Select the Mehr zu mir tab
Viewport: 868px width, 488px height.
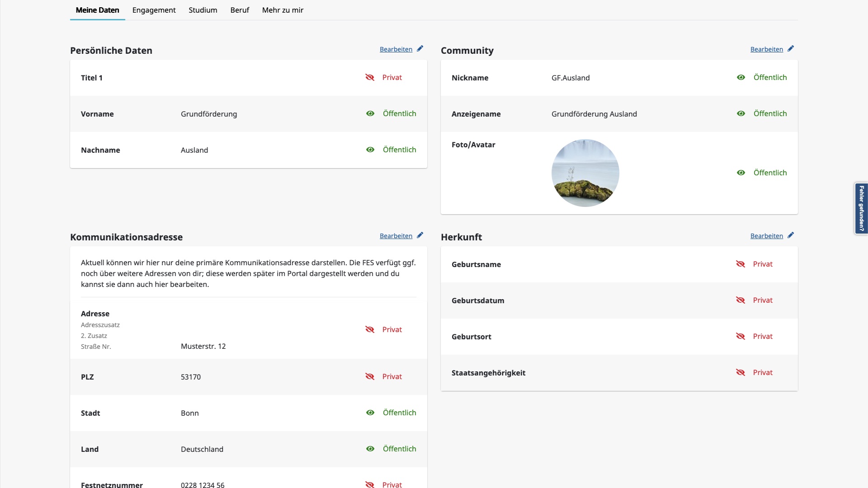click(x=283, y=10)
